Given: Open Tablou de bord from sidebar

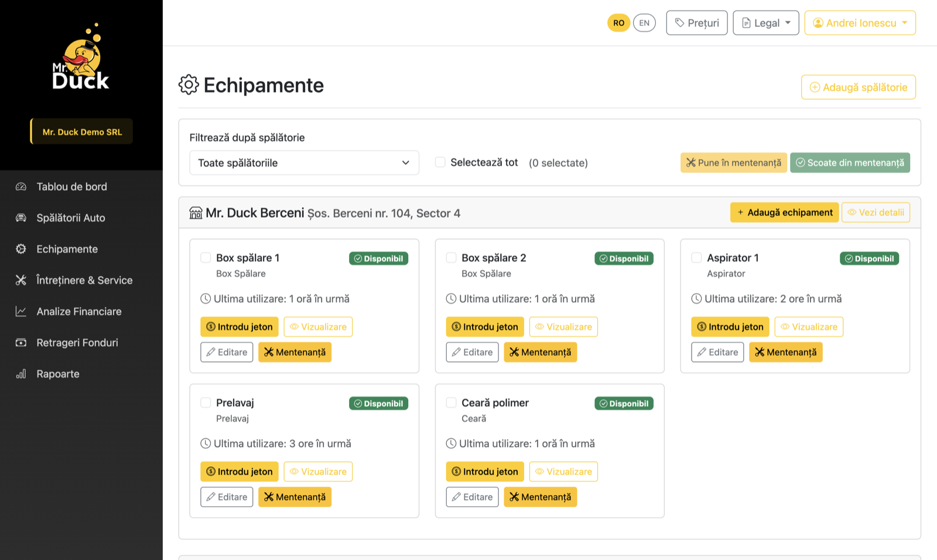Looking at the screenshot, I should point(81,187).
